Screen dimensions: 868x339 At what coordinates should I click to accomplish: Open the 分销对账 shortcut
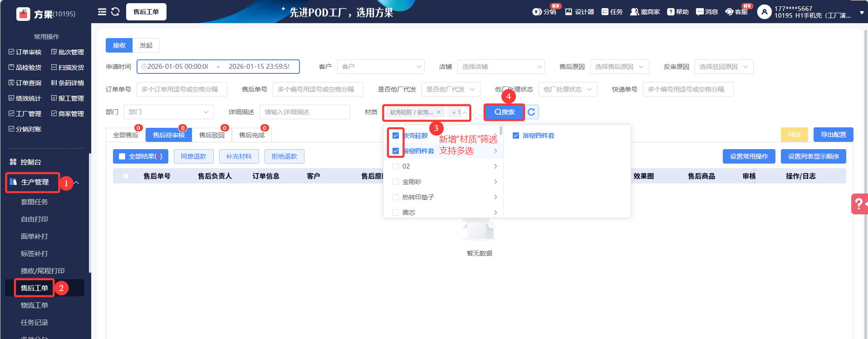tap(25, 129)
